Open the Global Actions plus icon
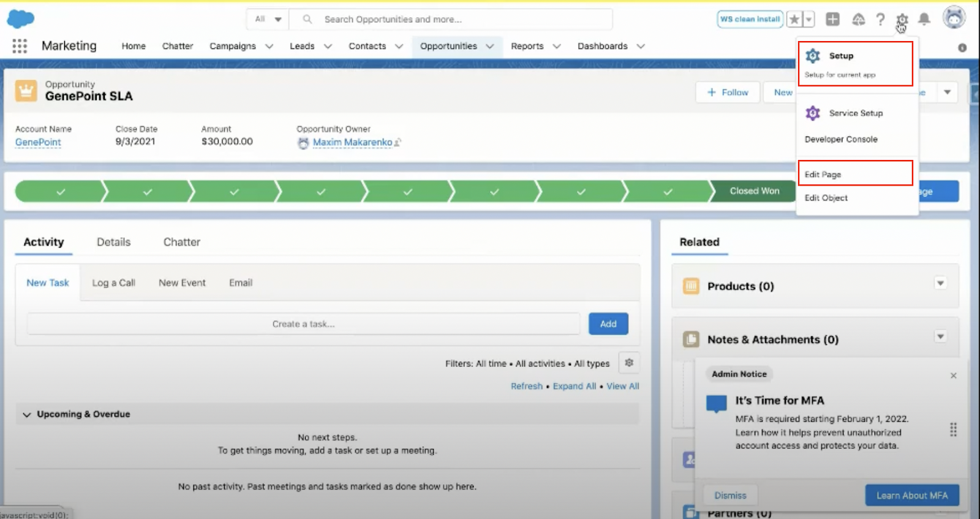Viewport: 980px width, 519px height. click(x=832, y=19)
